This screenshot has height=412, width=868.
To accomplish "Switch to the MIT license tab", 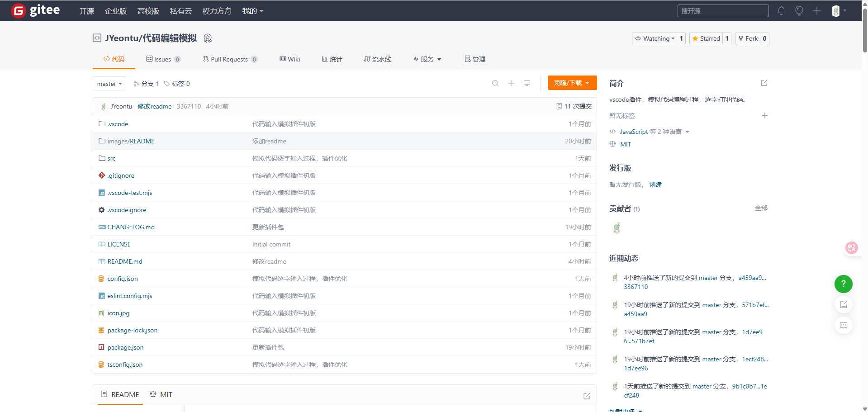I will pyautogui.click(x=161, y=394).
